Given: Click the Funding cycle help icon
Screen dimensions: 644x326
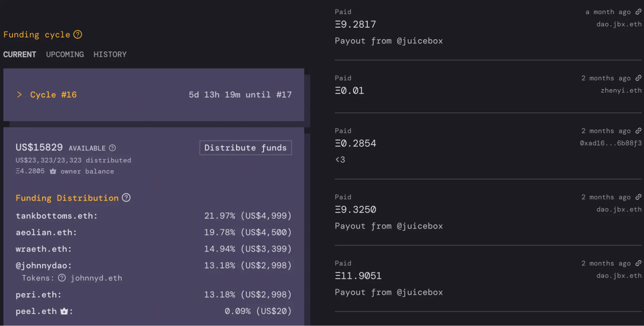Looking at the screenshot, I should [78, 34].
